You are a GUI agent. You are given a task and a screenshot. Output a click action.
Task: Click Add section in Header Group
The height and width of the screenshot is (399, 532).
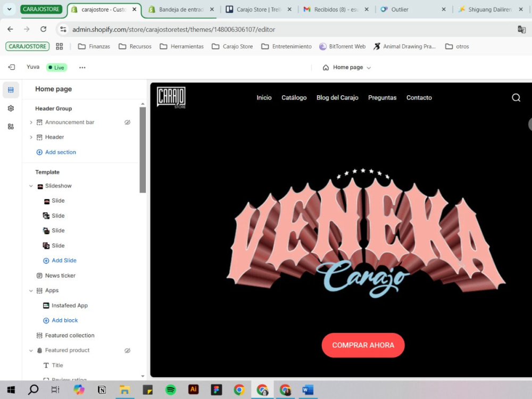pyautogui.click(x=56, y=152)
